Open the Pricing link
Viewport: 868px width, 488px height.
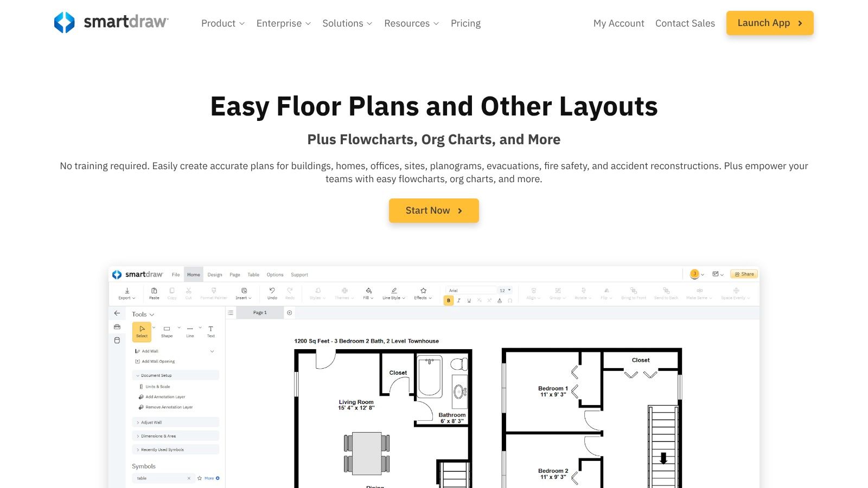click(465, 23)
